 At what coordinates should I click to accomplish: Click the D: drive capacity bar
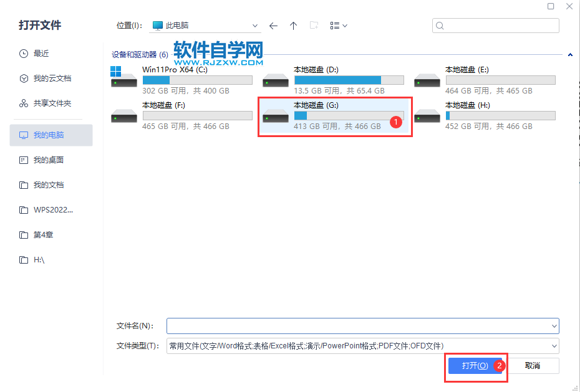tap(349, 80)
